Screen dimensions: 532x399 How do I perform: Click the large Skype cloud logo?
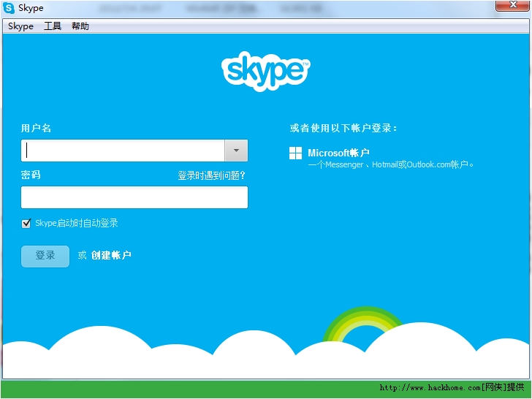[266, 72]
